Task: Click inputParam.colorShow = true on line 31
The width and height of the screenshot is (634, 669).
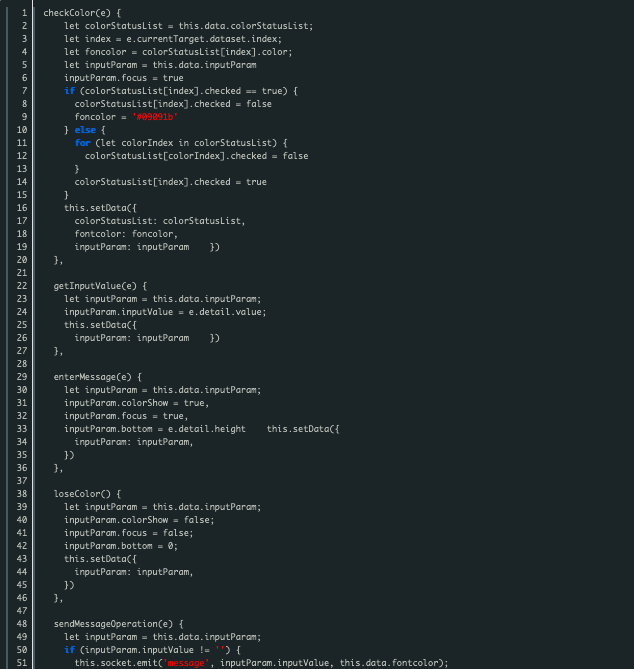Action: click(134, 403)
